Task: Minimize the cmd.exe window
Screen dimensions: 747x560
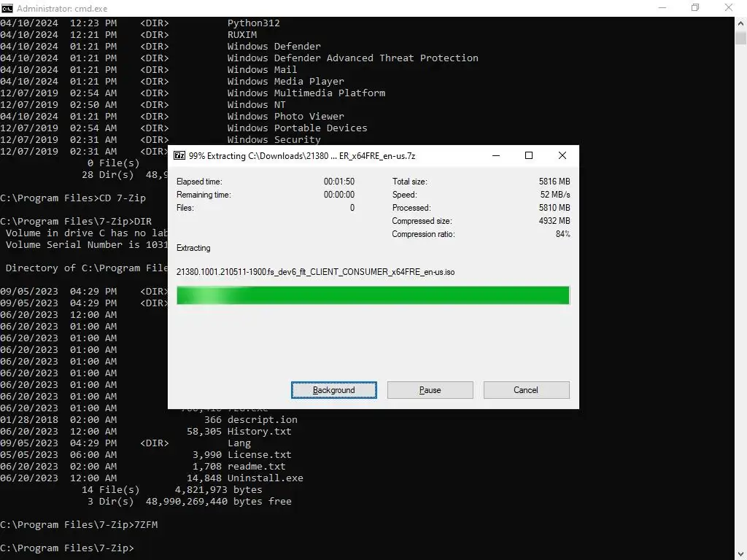Action: 662,8
